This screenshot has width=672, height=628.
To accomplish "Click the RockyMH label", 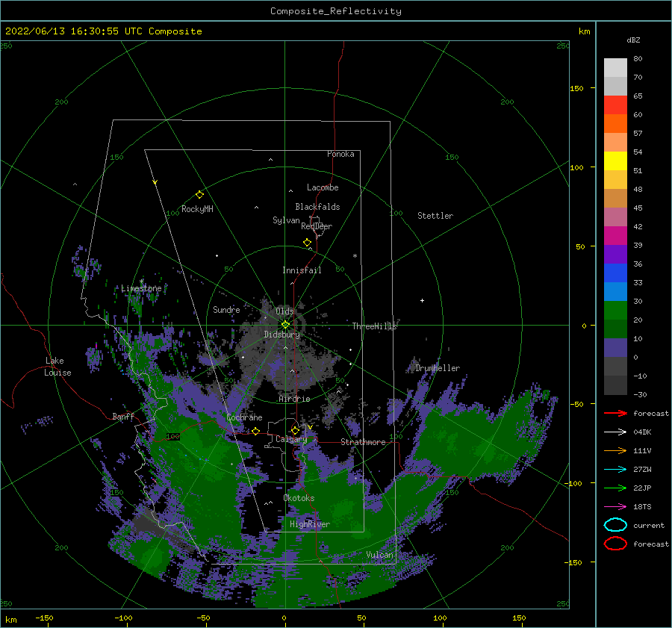I will 197,209.
